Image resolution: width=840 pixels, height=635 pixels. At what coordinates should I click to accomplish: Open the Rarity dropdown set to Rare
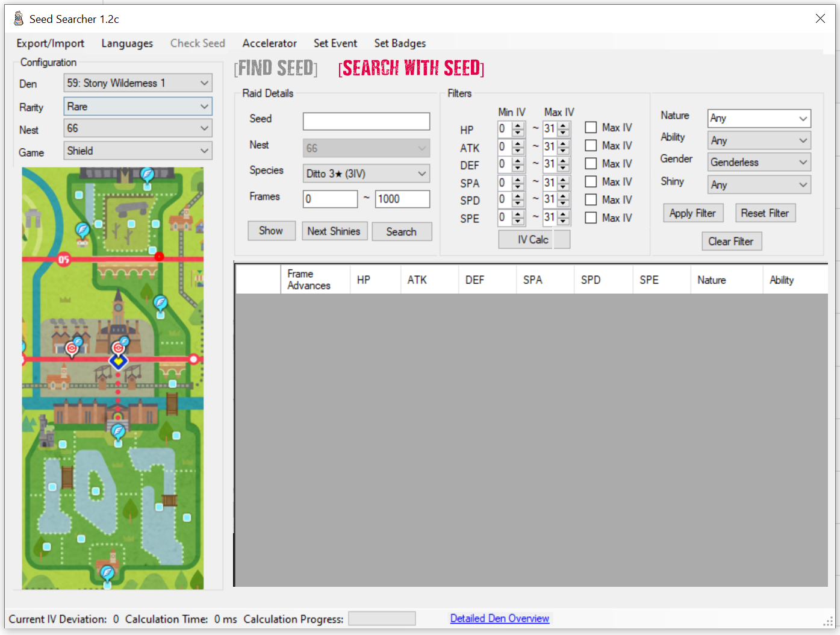138,107
